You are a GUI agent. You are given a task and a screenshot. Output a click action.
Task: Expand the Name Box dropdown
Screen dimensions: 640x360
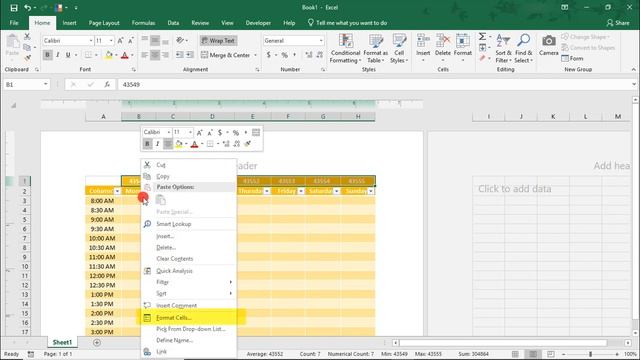point(45,84)
